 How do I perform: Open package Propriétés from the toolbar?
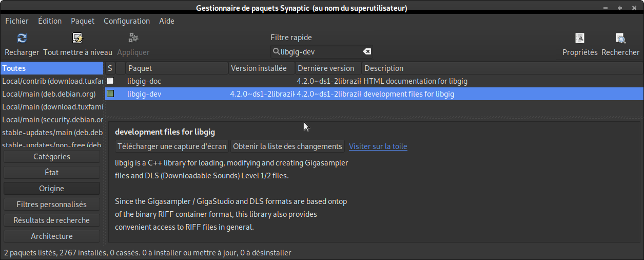(580, 39)
